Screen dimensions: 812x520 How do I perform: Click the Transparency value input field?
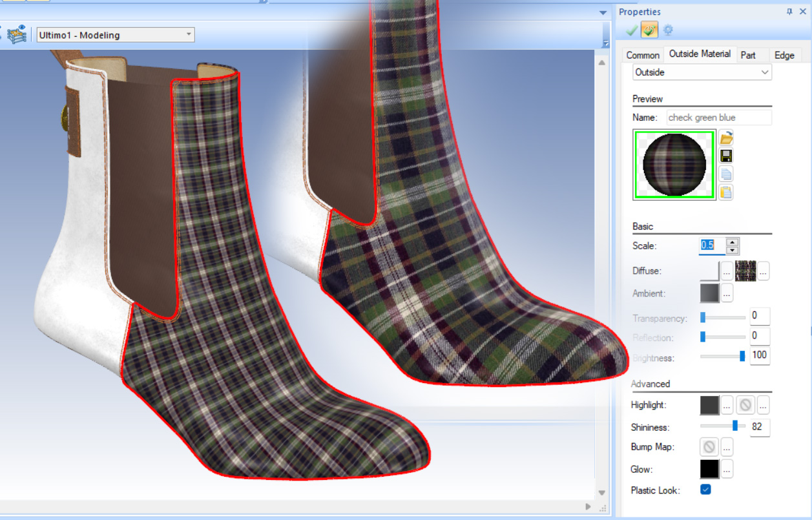point(760,317)
